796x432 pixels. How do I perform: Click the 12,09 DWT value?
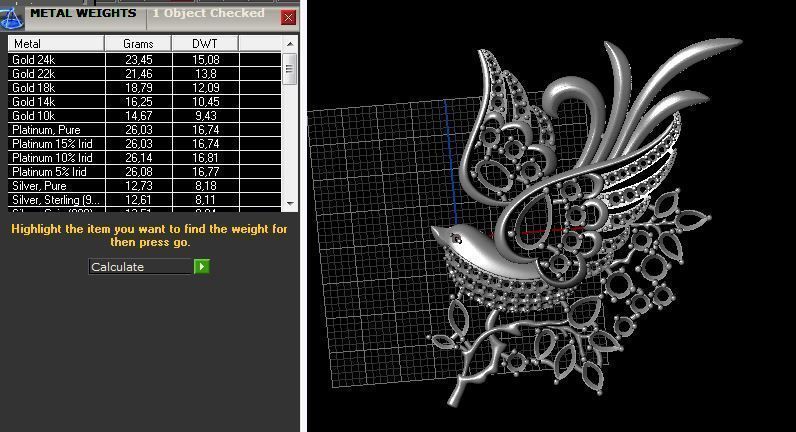click(x=206, y=88)
